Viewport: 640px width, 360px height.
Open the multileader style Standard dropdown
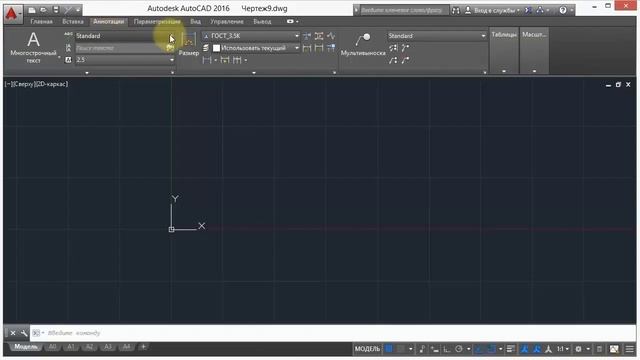pos(437,36)
